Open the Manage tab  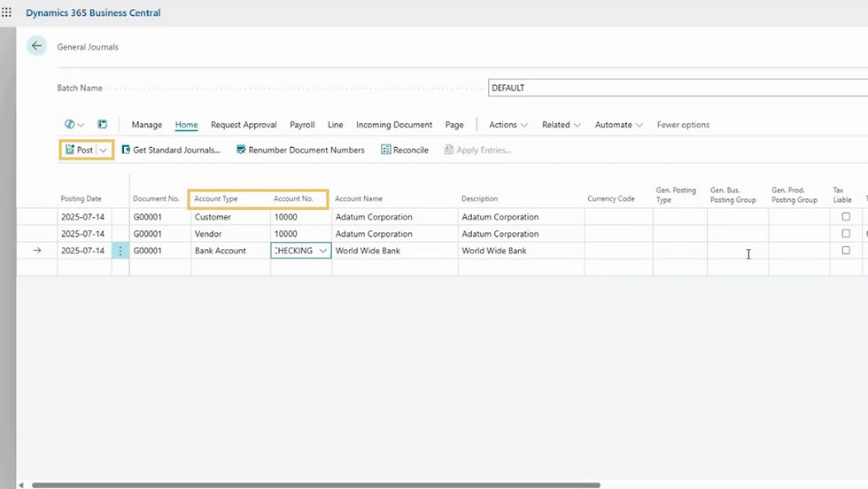click(x=147, y=125)
